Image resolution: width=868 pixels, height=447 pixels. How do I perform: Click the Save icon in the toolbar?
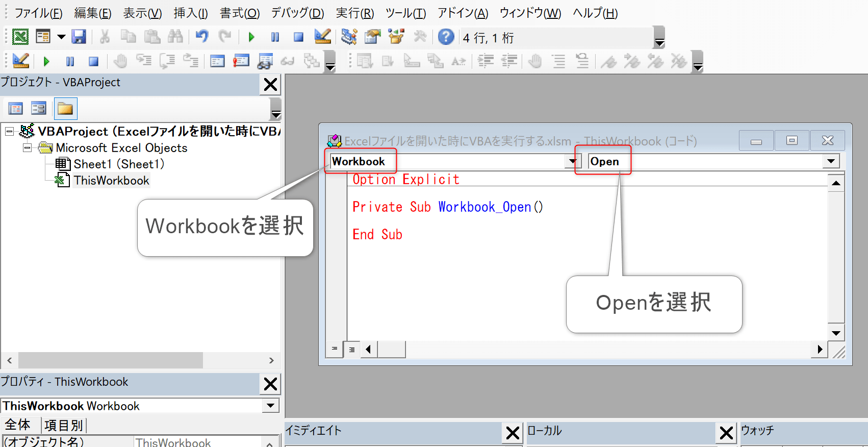79,37
